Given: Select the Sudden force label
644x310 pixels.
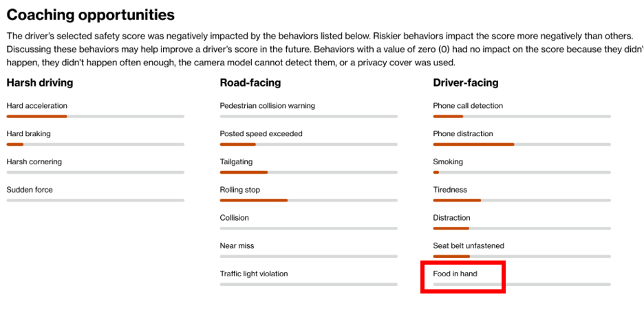Looking at the screenshot, I should 30,190.
